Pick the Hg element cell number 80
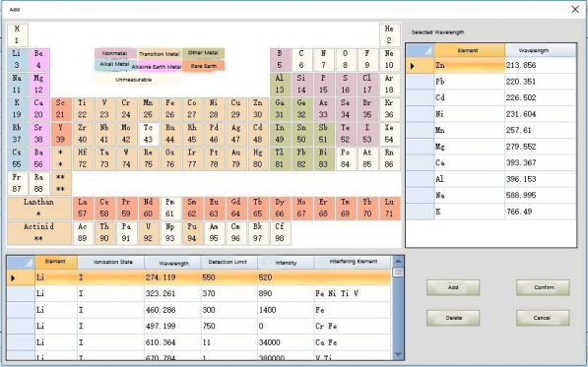588x367 pixels. [x=258, y=158]
